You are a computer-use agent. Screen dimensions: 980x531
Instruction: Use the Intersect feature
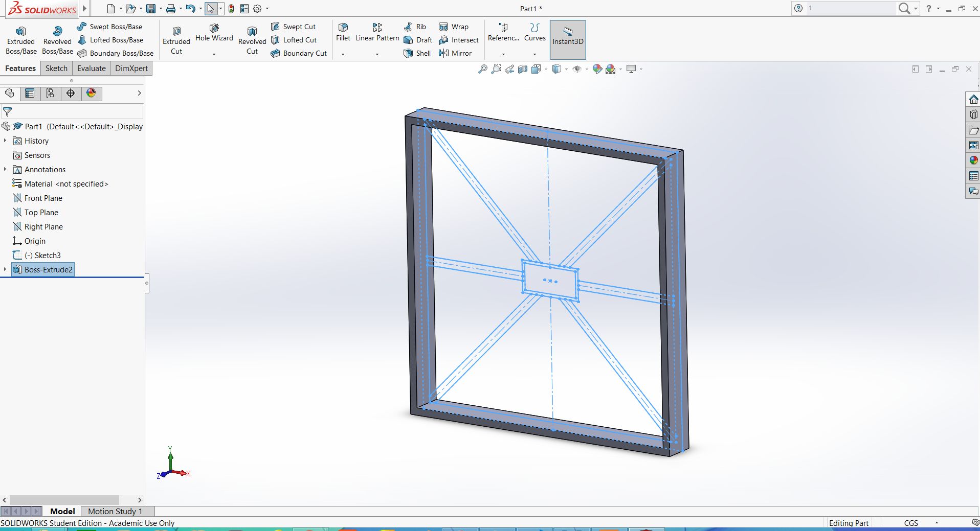click(459, 40)
